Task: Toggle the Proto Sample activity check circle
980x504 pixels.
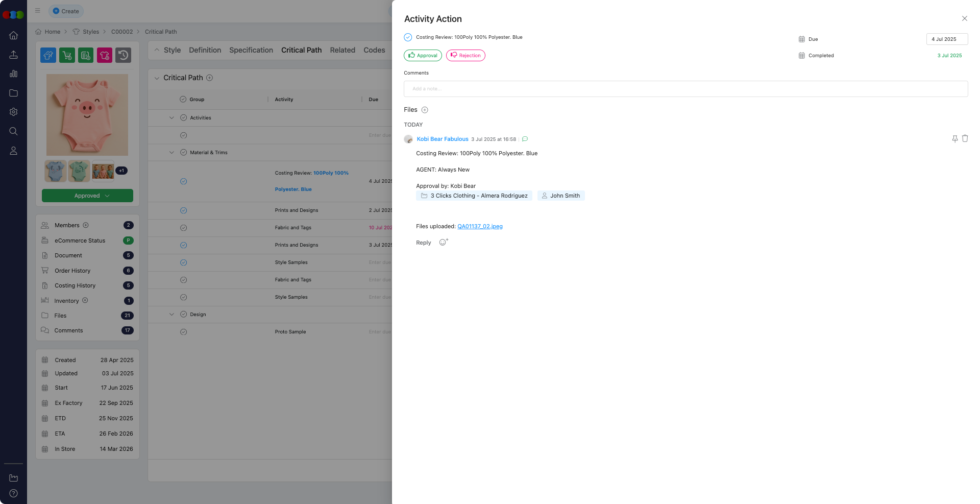Action: [183, 332]
